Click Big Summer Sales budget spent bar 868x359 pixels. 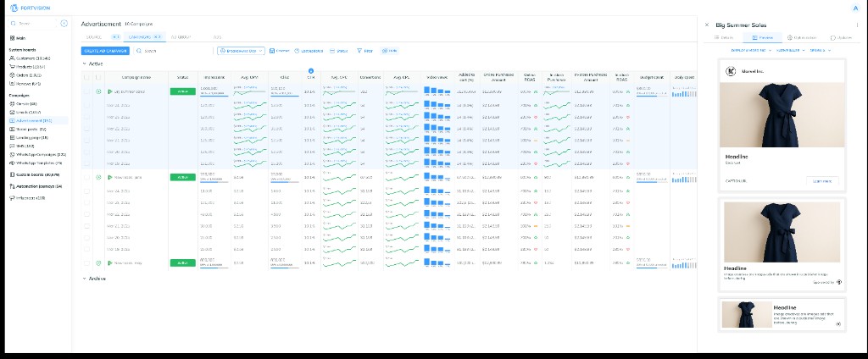652,96
